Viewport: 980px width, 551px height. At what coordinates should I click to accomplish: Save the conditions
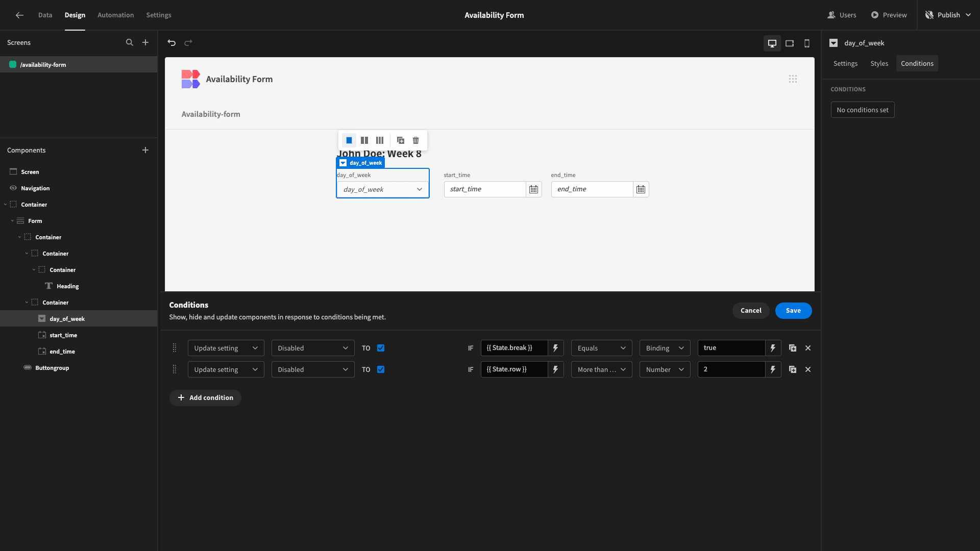click(793, 311)
